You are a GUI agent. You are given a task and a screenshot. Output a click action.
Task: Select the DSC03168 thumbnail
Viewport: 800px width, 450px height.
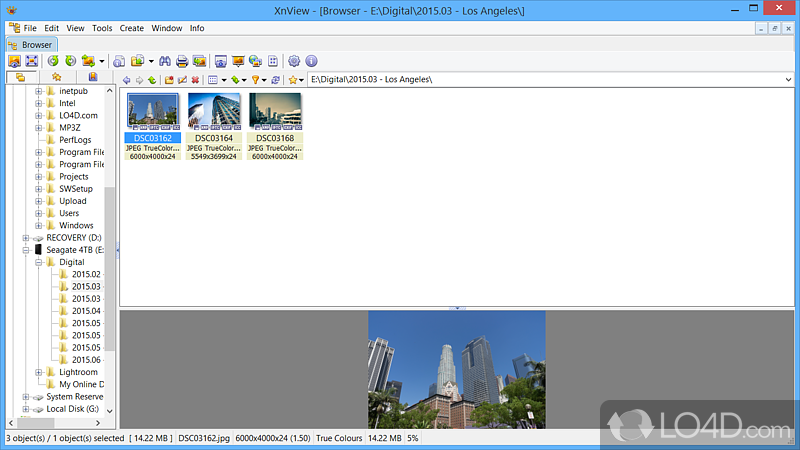(275, 126)
